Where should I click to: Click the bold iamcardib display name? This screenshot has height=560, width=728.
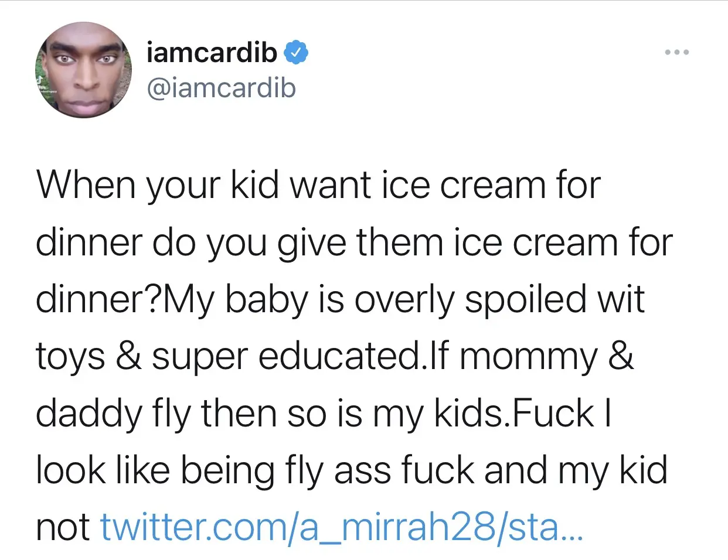[212, 53]
